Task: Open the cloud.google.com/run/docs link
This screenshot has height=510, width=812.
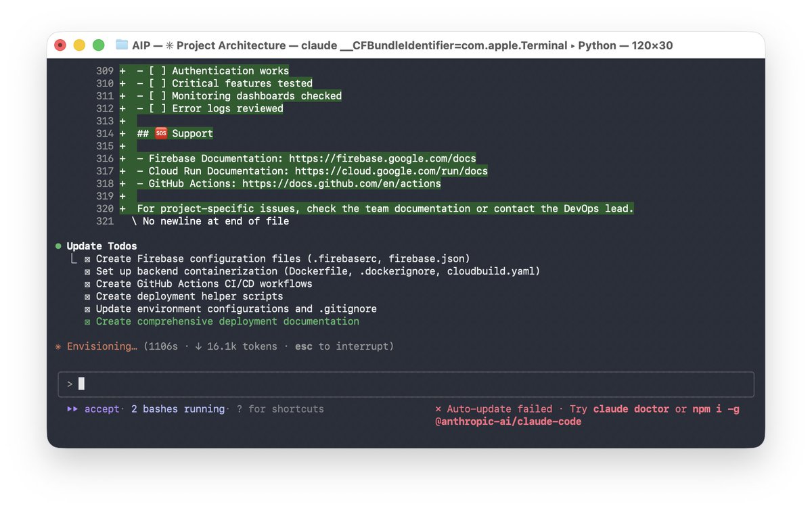Action: [391, 171]
